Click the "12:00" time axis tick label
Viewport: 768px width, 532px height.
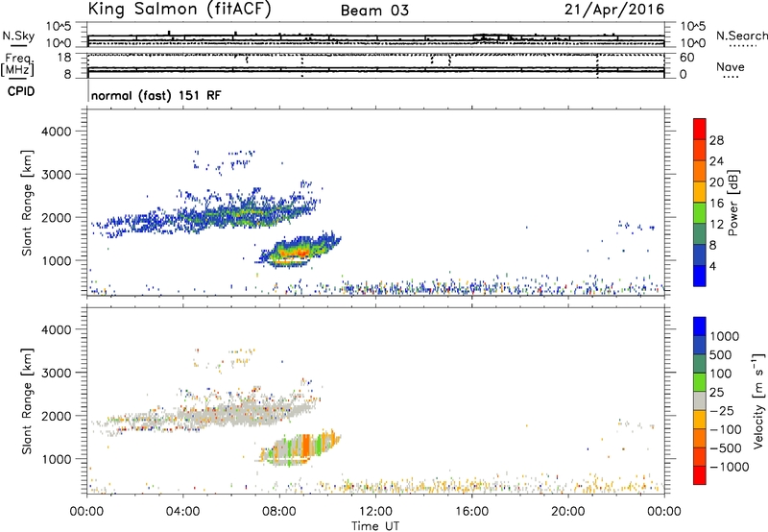(375, 512)
